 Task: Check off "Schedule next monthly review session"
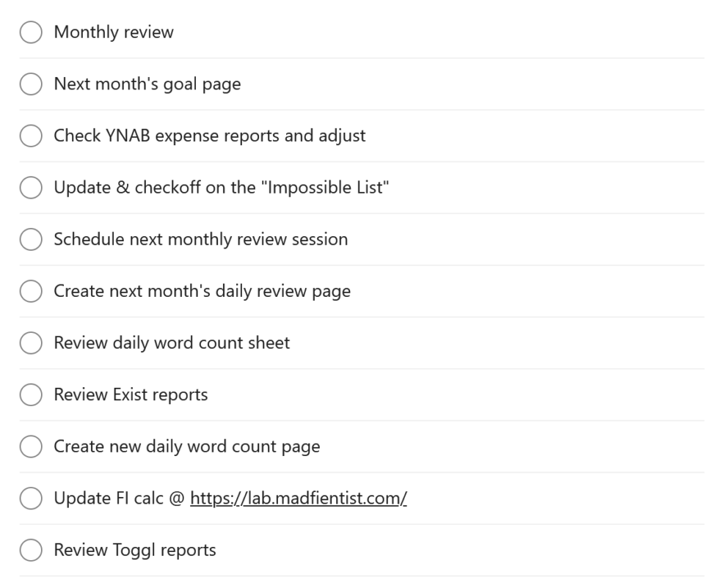point(30,239)
